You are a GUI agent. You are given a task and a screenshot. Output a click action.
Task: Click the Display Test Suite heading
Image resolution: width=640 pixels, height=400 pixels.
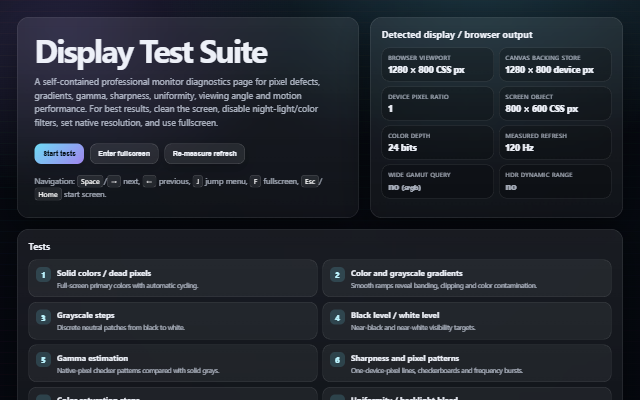coord(151,52)
